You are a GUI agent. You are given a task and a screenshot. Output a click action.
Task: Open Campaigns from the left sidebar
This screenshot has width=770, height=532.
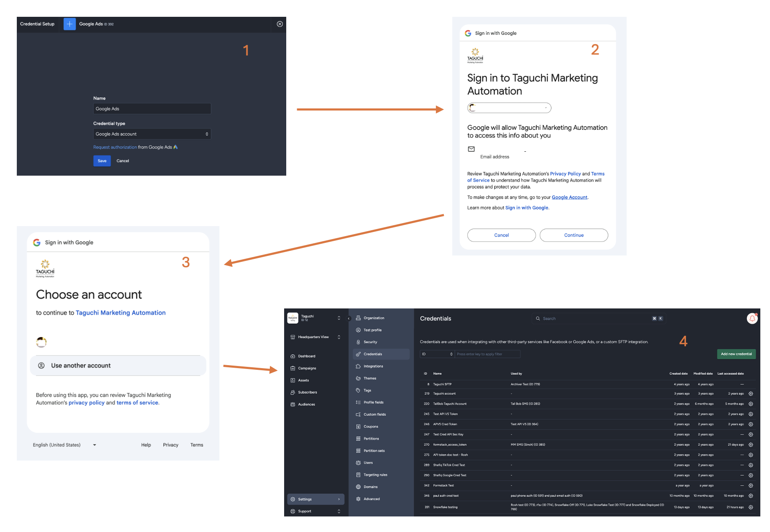pyautogui.click(x=307, y=368)
